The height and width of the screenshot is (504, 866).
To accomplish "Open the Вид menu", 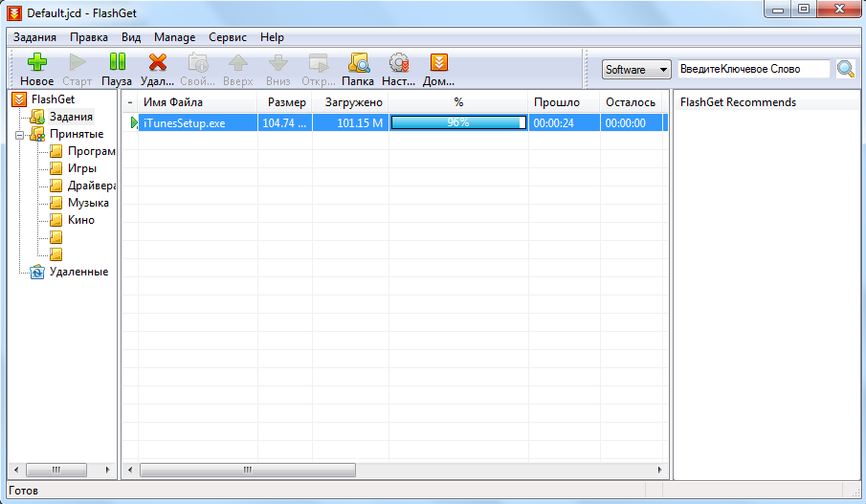I will click(131, 37).
